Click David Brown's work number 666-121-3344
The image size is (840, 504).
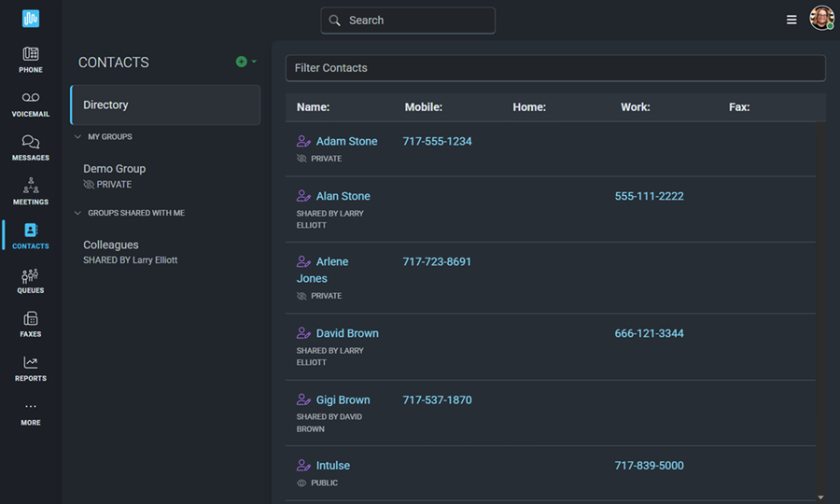(x=649, y=334)
